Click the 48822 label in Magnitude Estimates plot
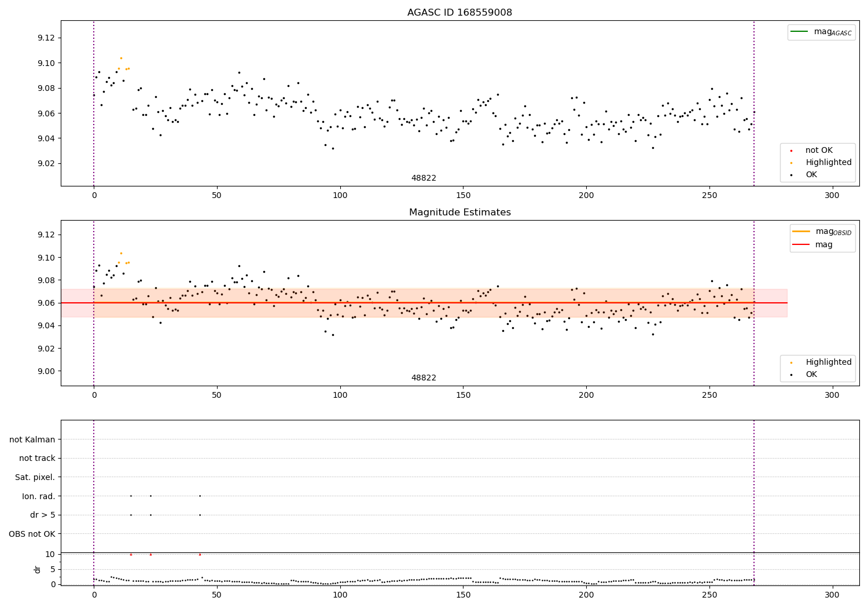This screenshot has width=868, height=608. [424, 378]
